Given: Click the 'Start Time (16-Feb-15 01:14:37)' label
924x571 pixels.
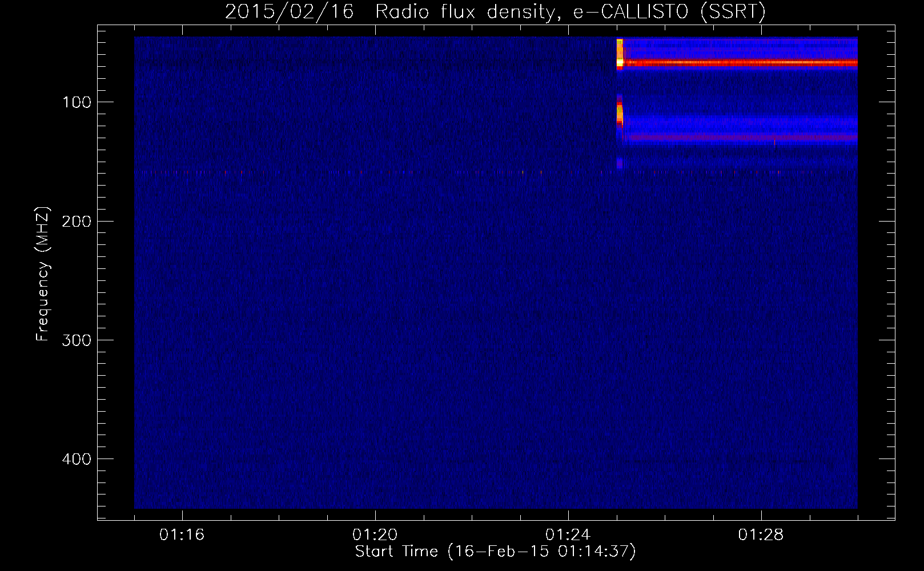Looking at the screenshot, I should tap(495, 552).
